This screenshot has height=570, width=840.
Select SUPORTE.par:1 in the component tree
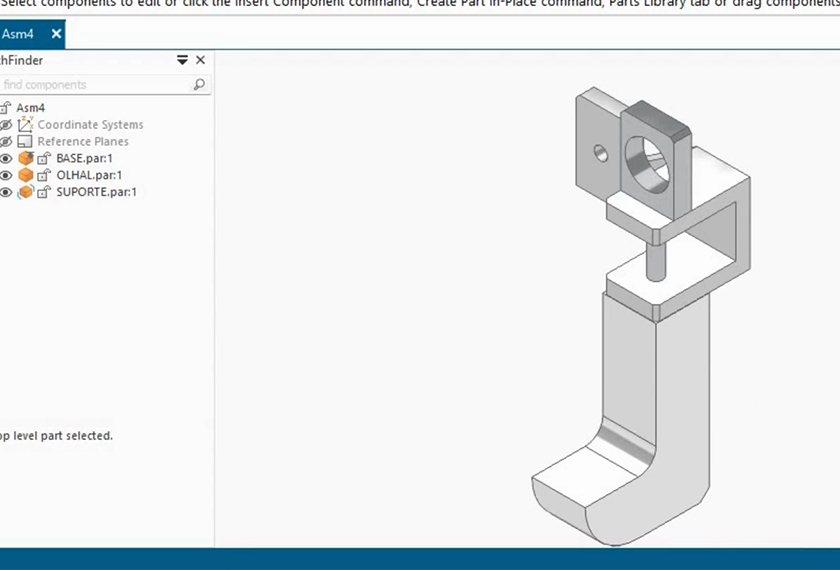pyautogui.click(x=96, y=192)
